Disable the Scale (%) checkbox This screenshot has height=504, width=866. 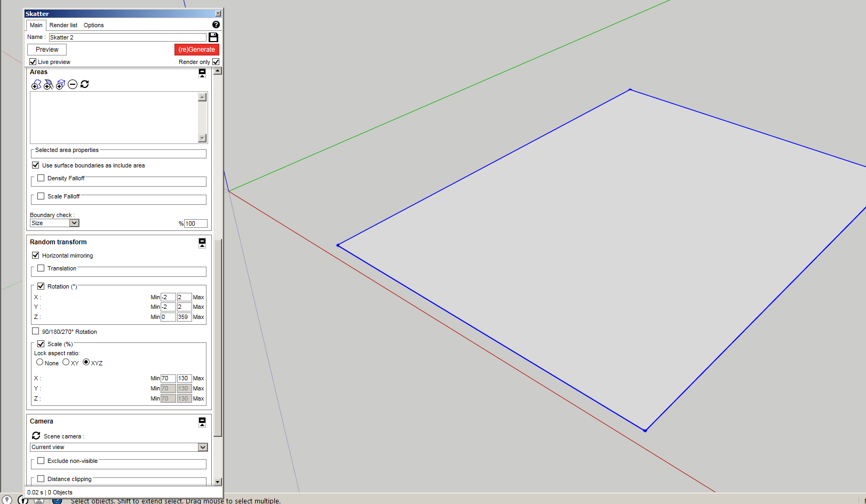point(41,343)
